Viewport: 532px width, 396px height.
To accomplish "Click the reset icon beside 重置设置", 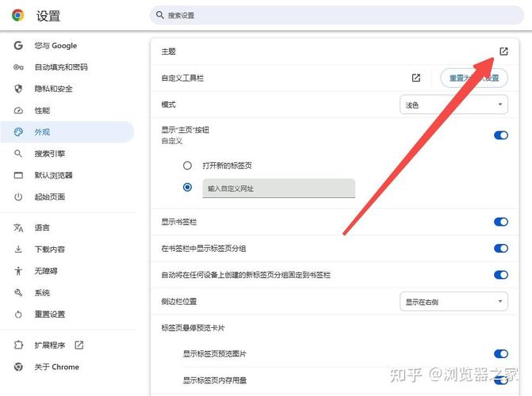I will pos(18,314).
